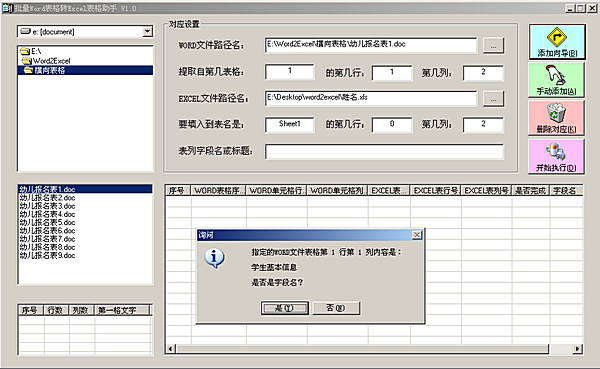Select file 幼儿报名表2.doc in list
Screen dimensions: 600x369
47,198
